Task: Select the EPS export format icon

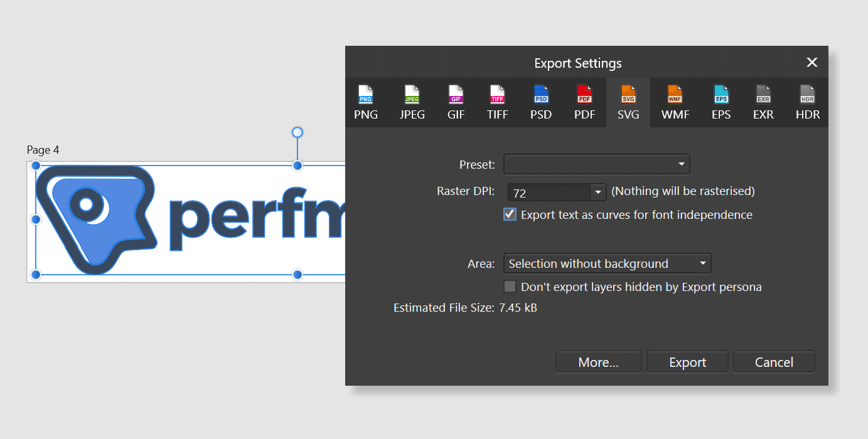Action: point(721,102)
